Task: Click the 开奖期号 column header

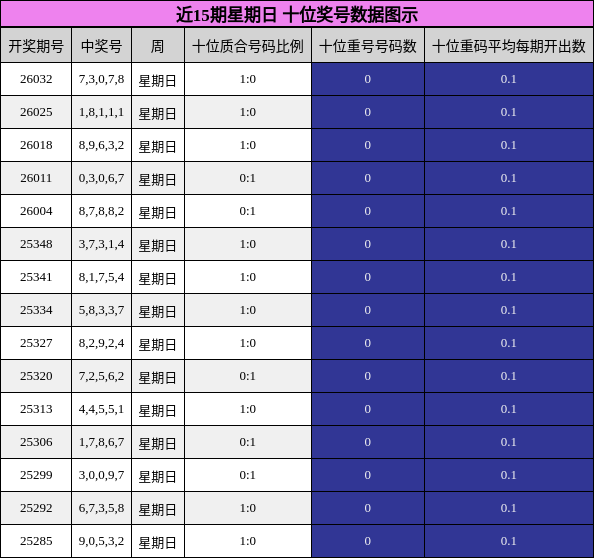Action: click(x=36, y=46)
